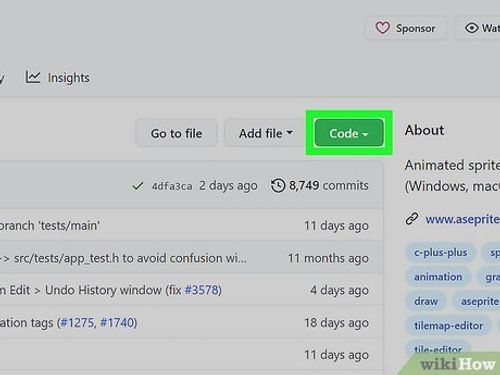
Task: Open the Add file dropdown
Action: click(x=265, y=133)
